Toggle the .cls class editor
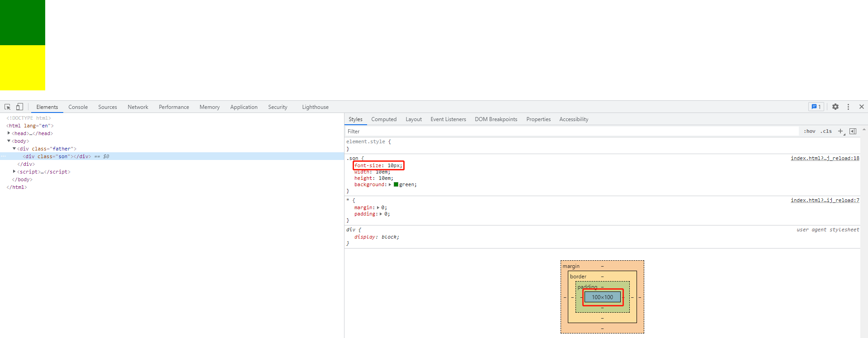Viewport: 868px width, 338px height. tap(826, 131)
